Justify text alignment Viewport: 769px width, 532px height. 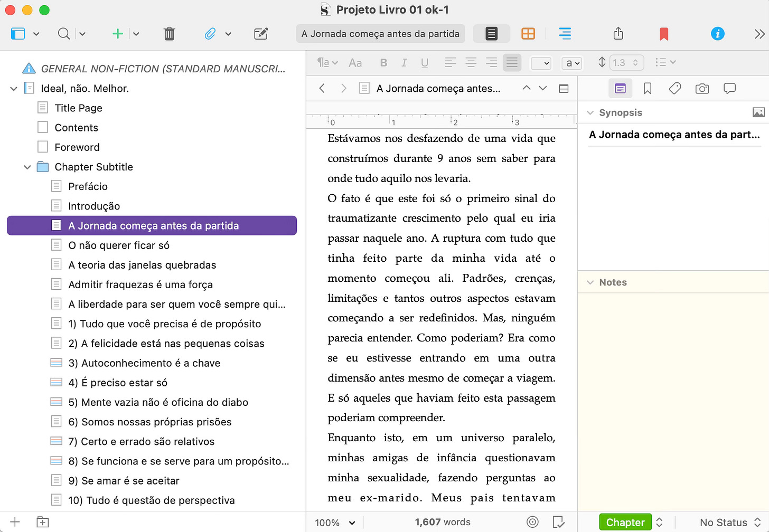point(512,63)
